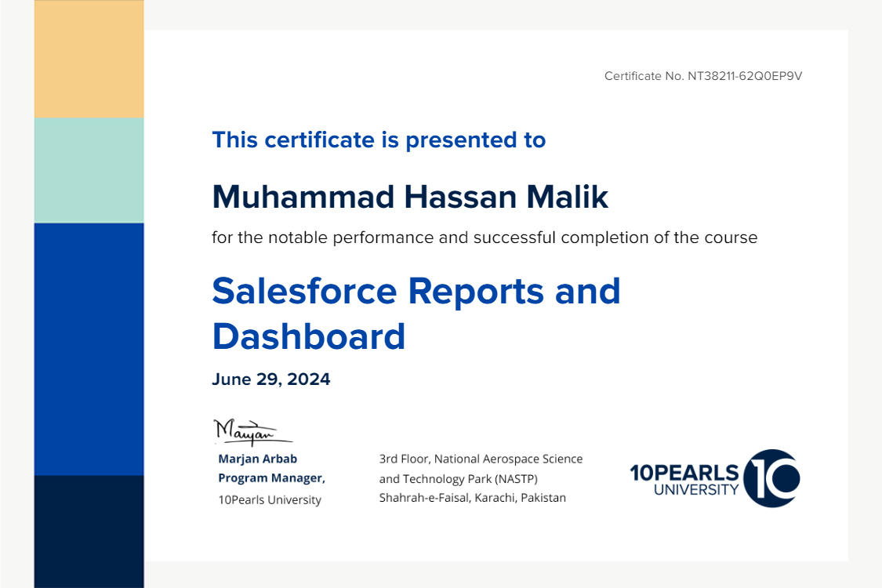The image size is (882, 588).
Task: Click the 10PEARLS UNIVERSITY logo text
Action: 684,480
